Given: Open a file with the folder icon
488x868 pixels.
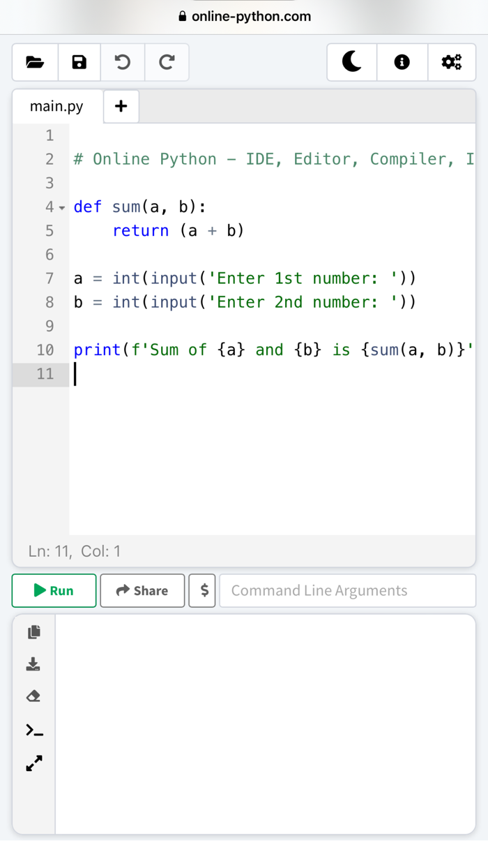Looking at the screenshot, I should (x=35, y=61).
